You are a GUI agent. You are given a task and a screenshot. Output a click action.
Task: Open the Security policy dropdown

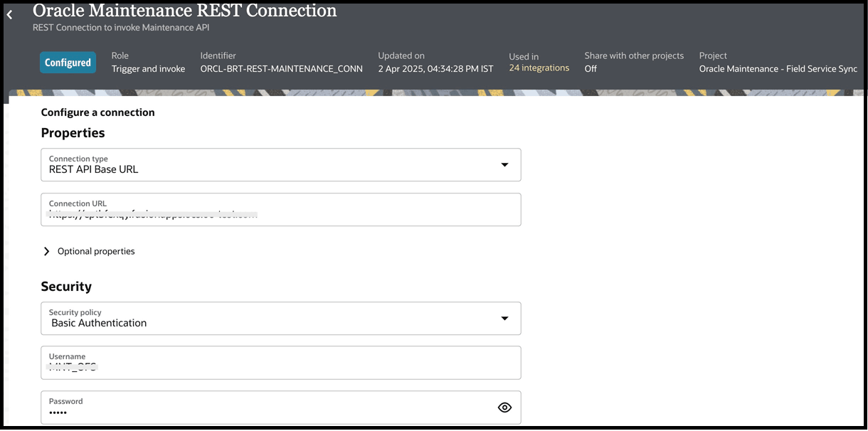pyautogui.click(x=281, y=319)
